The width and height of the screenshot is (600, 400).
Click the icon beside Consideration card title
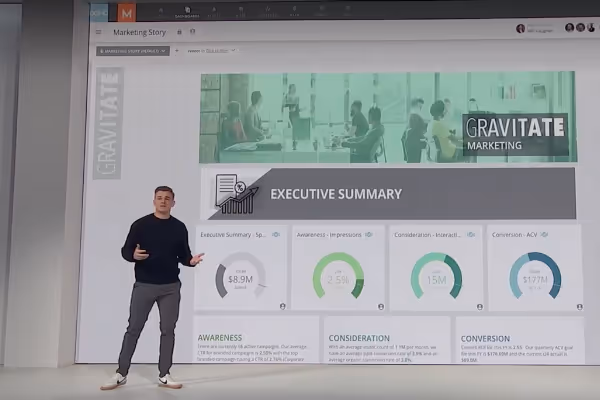tap(471, 234)
